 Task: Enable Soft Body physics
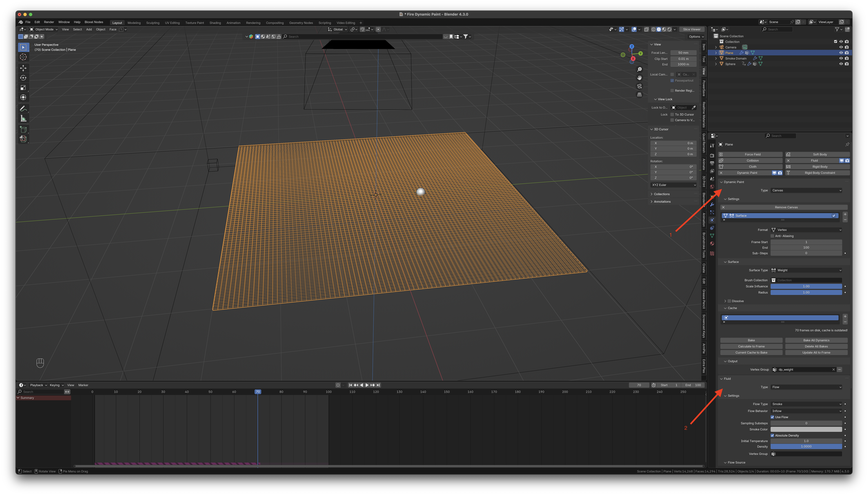click(x=817, y=154)
